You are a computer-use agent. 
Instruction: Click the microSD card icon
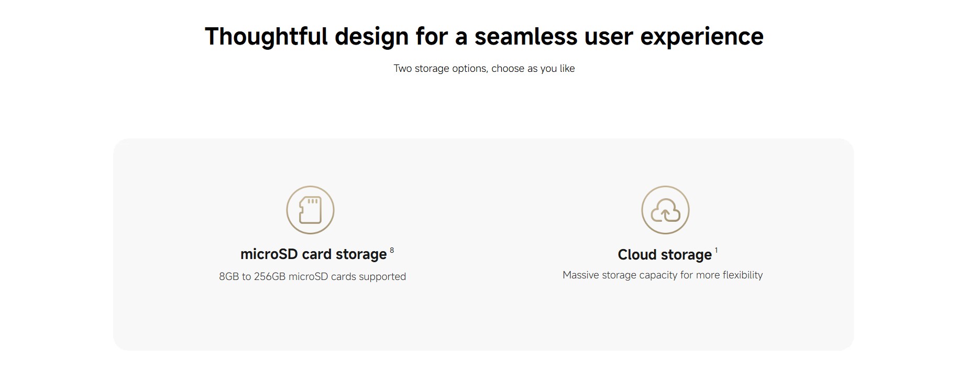point(310,210)
